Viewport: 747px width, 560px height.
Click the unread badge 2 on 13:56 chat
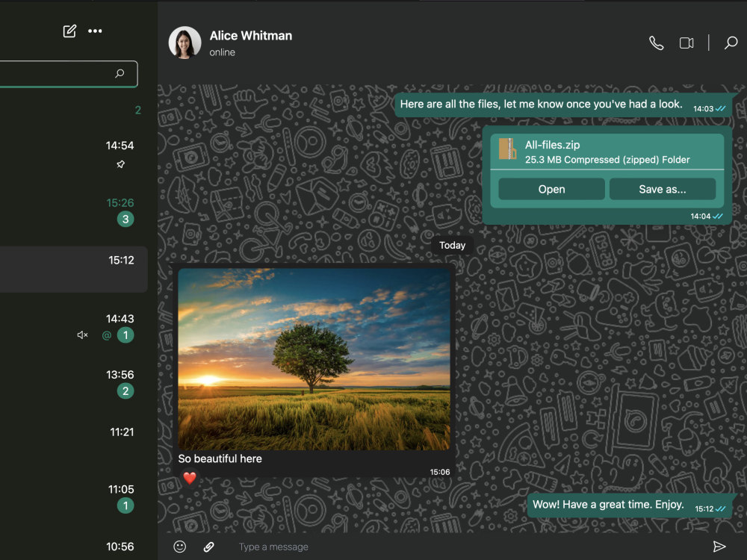click(x=125, y=391)
